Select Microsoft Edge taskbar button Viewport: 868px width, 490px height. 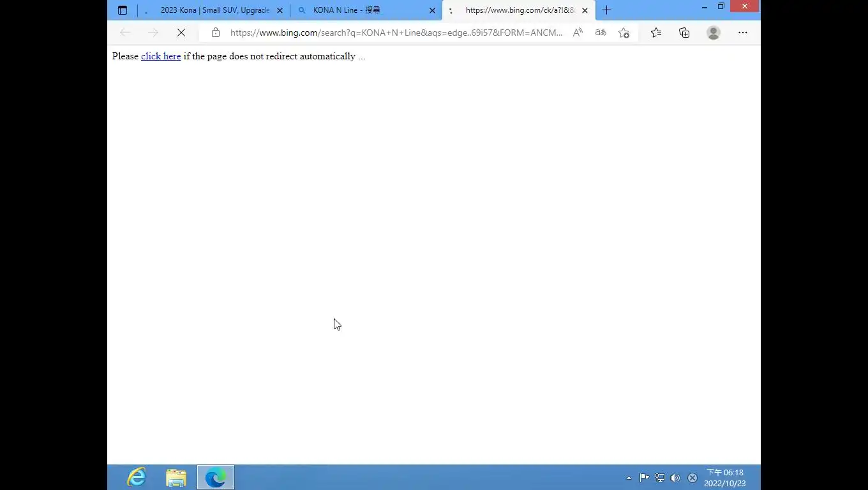click(x=216, y=477)
